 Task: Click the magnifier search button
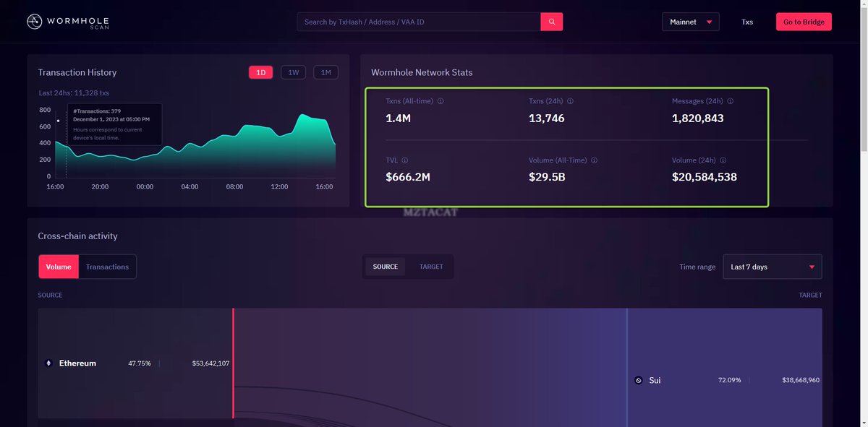[552, 22]
